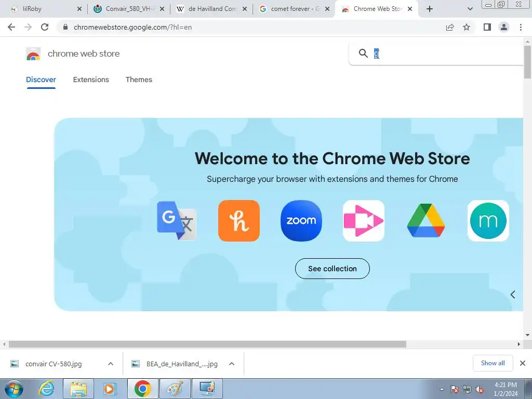Click the remote desktop taskbar icon
Image resolution: width=532 pixels, height=399 pixels.
207,389
